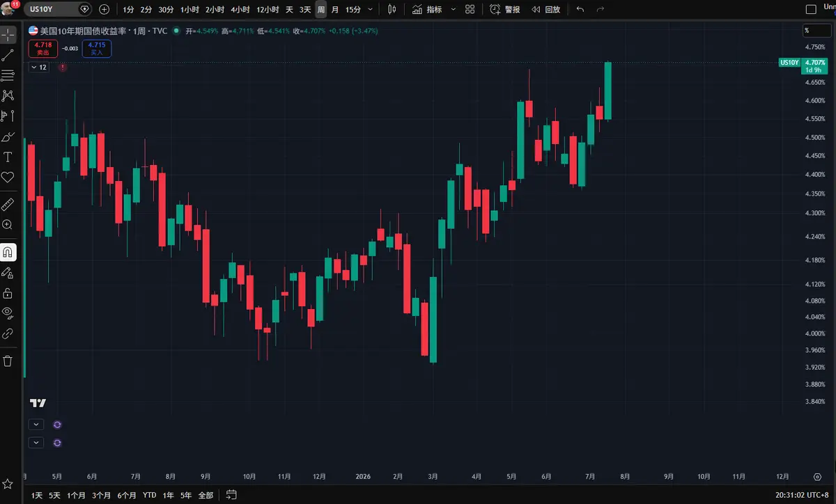Set date range to 全部
Image resolution: width=836 pixels, height=504 pixels.
tap(206, 495)
